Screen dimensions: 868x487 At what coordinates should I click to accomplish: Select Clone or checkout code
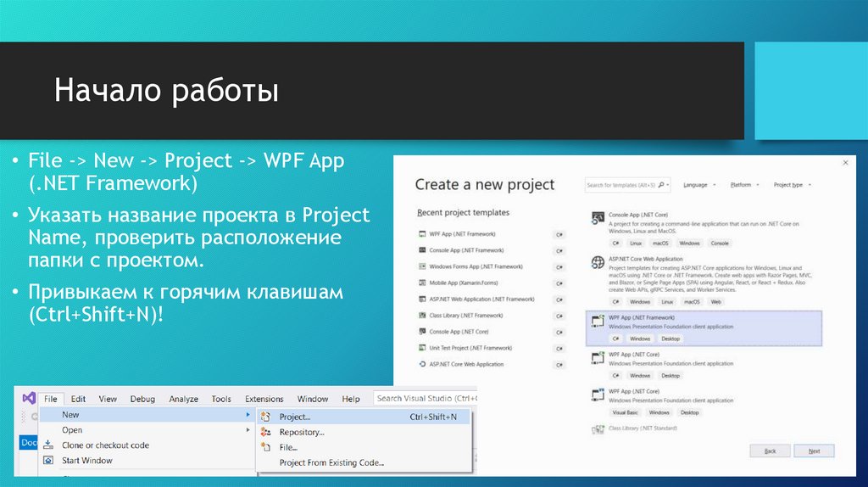point(105,445)
